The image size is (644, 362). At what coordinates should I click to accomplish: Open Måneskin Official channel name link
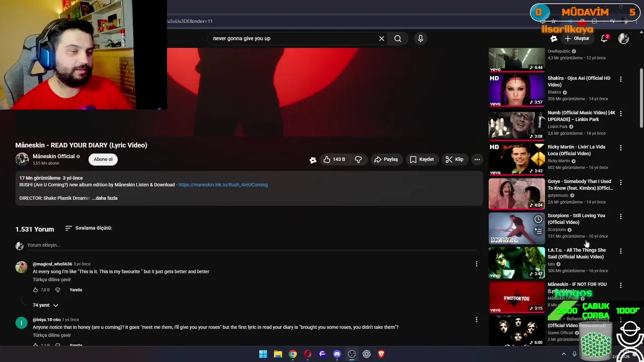pos(53,156)
